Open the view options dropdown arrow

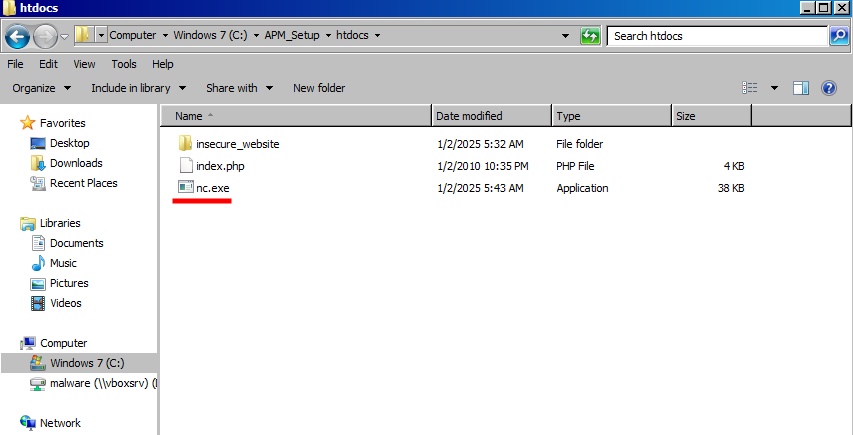tap(774, 88)
